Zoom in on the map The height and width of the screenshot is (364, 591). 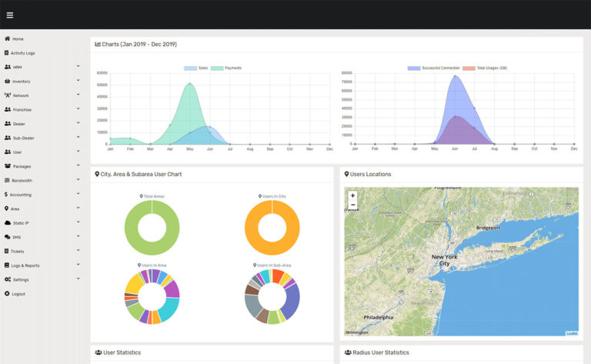(x=352, y=195)
